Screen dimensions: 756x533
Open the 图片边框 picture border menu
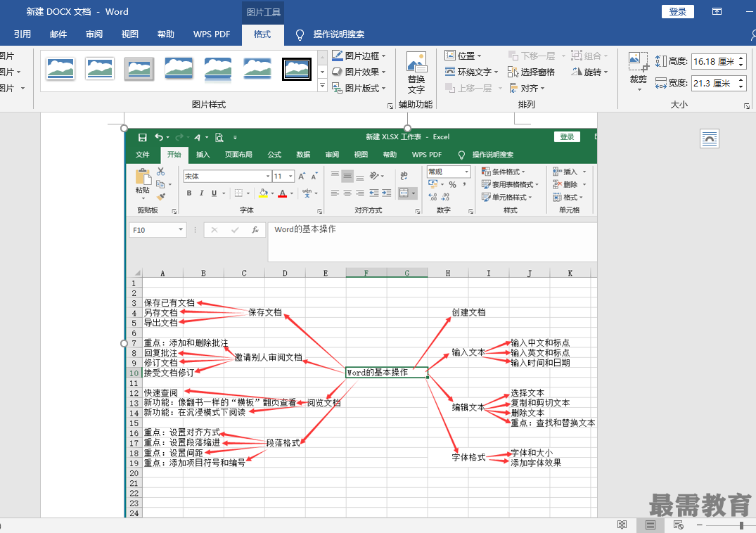[359, 56]
